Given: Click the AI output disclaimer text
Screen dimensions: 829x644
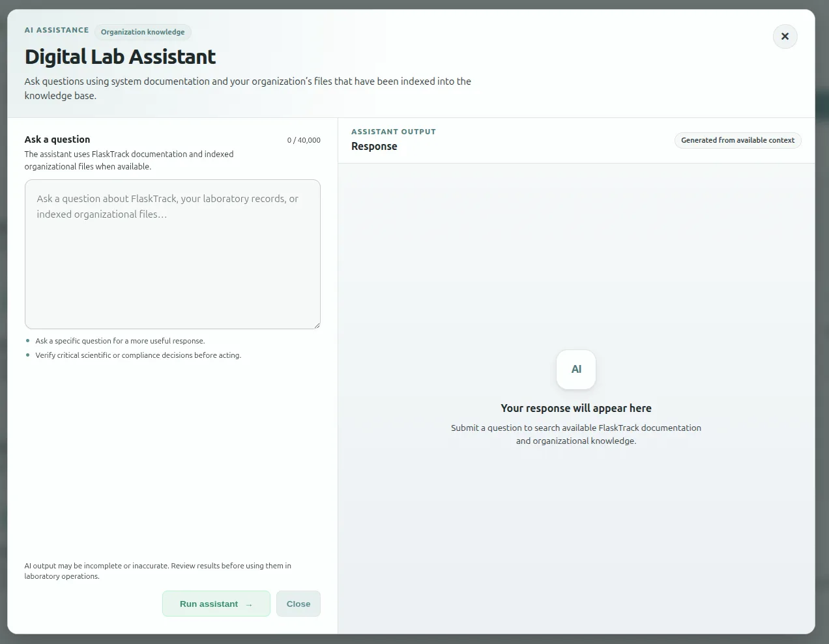Looking at the screenshot, I should [x=158, y=571].
